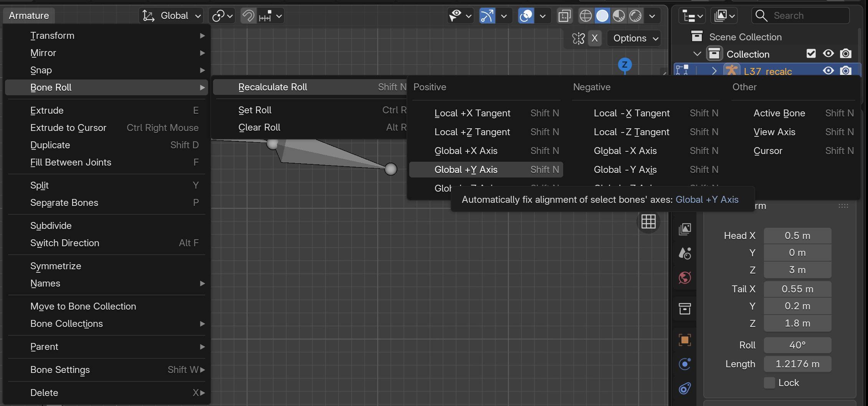This screenshot has height=406, width=868.
Task: Switch to solid shading mode
Action: (602, 16)
